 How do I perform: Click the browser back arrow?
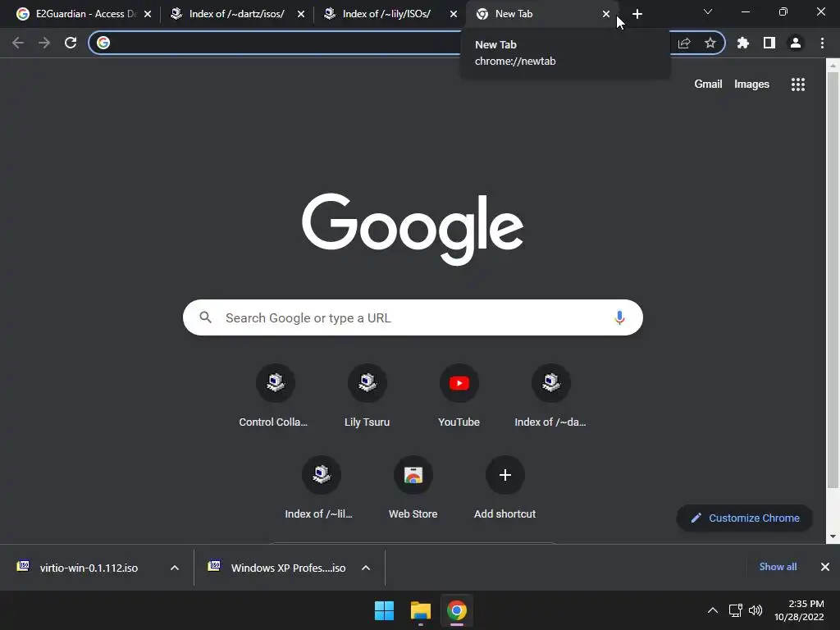click(18, 43)
